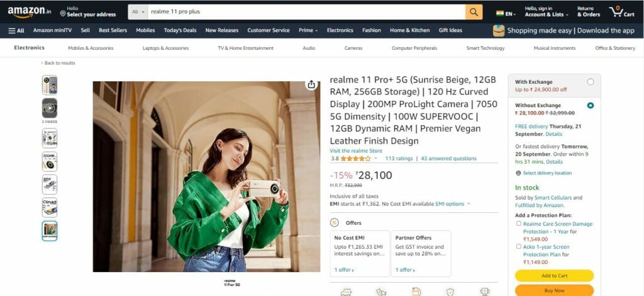
Task: Check Acko 1-year Screen Protection Plan box
Action: click(519, 247)
